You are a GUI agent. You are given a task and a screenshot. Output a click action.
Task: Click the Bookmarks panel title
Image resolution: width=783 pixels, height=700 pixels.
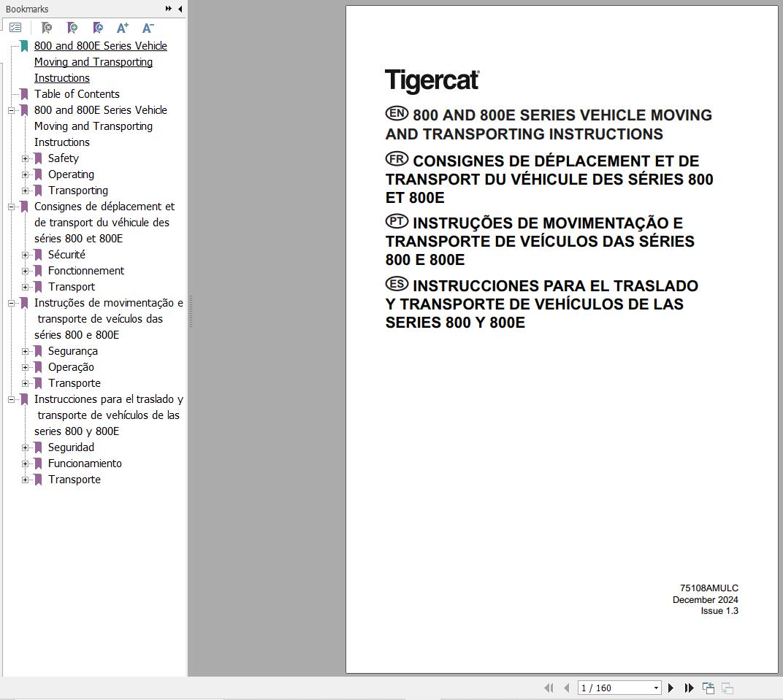tap(27, 9)
